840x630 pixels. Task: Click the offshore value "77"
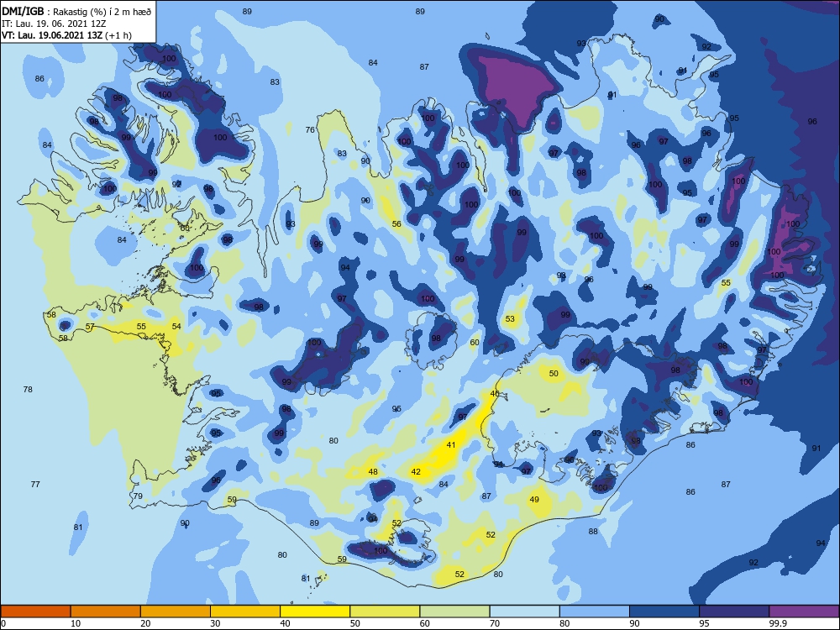click(x=35, y=485)
